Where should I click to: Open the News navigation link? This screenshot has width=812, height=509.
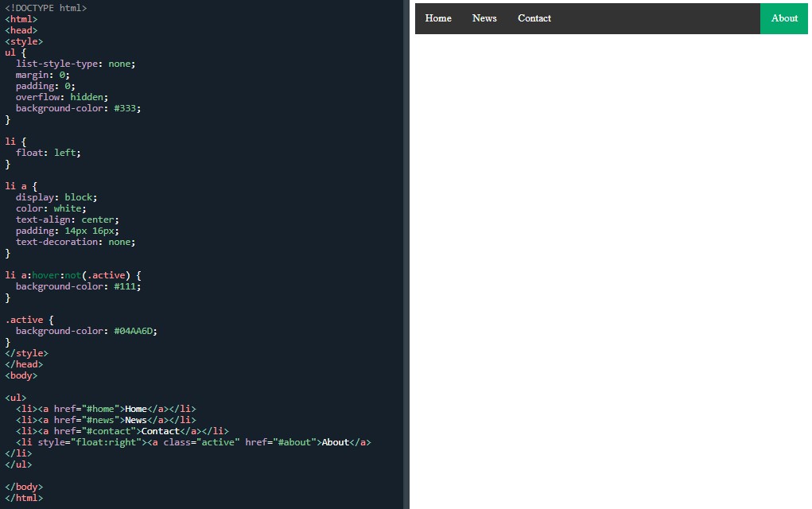coord(484,18)
